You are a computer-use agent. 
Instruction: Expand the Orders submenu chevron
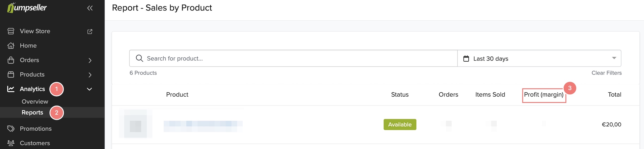90,61
